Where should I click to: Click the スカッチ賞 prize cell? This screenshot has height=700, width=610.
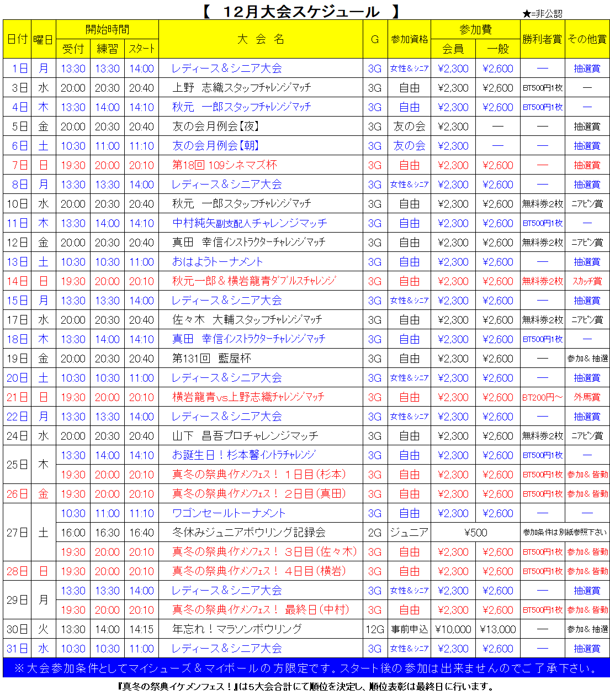point(587,281)
